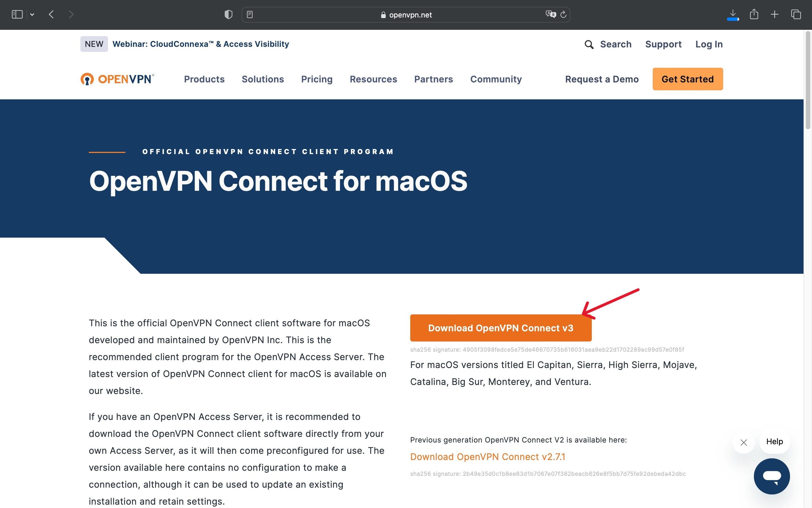812x508 pixels.
Task: Click 'OFFICIAL OPENVPN CONNECT CLIENT PROGRAM' text
Action: tap(268, 152)
